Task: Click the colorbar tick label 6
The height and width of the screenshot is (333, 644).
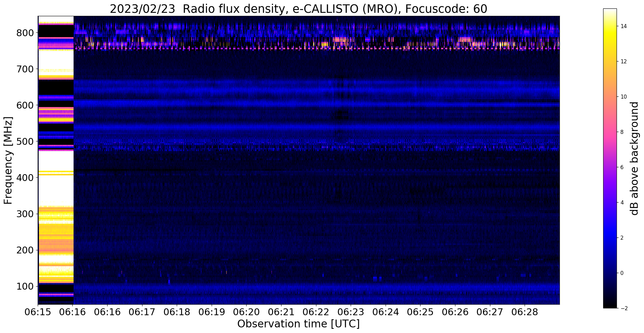Action: coord(622,167)
